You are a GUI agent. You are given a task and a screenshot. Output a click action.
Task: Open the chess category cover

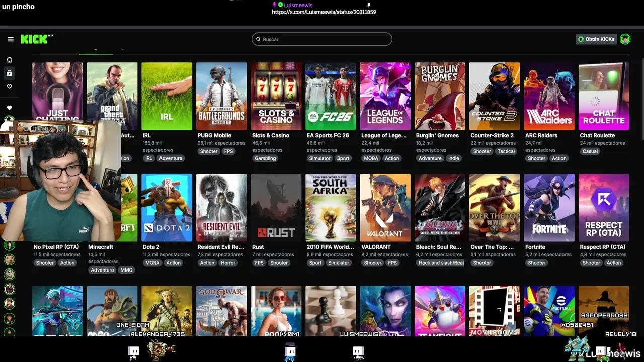(331, 311)
